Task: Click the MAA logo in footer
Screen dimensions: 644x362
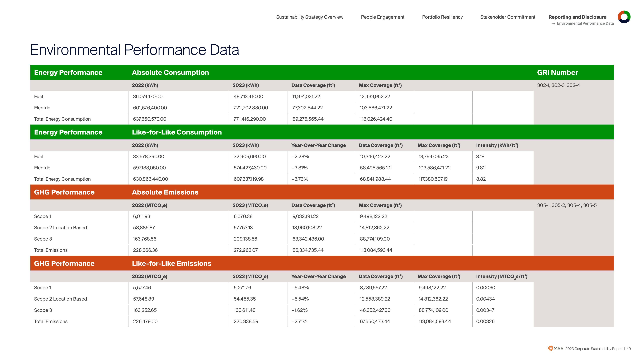Action: coord(555,348)
